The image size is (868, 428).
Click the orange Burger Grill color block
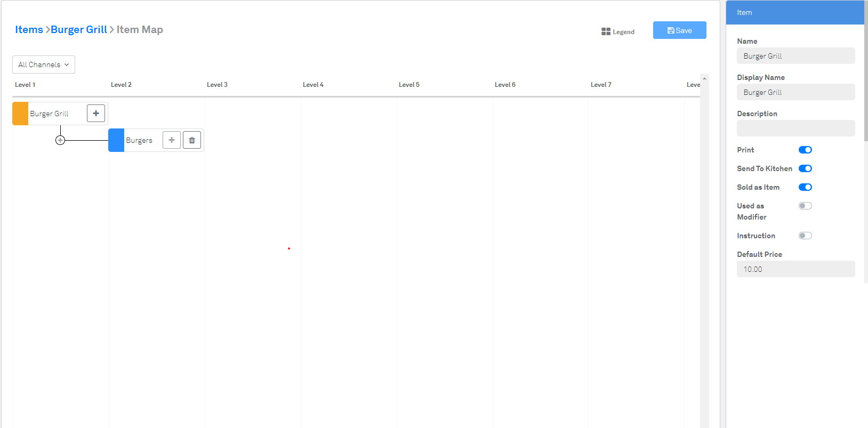[20, 114]
